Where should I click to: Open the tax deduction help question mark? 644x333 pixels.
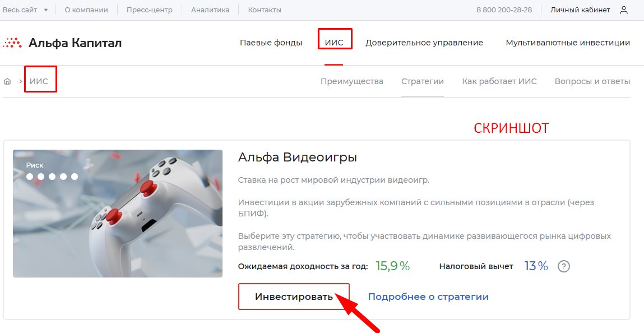pyautogui.click(x=563, y=266)
